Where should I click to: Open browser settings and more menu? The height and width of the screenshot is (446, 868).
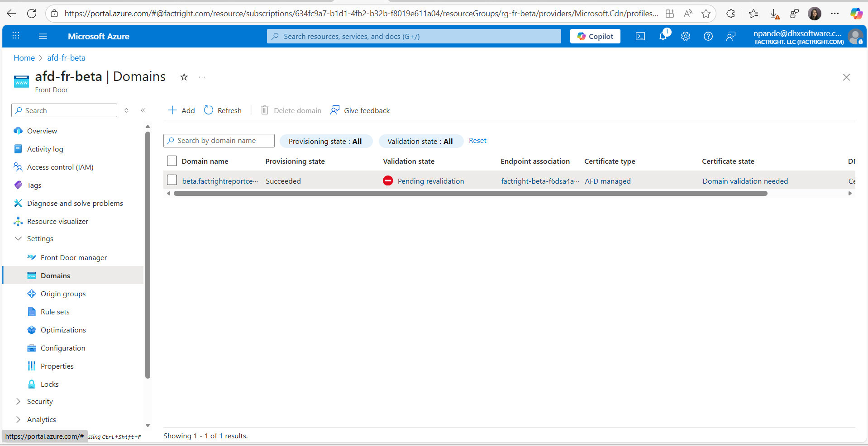835,14
